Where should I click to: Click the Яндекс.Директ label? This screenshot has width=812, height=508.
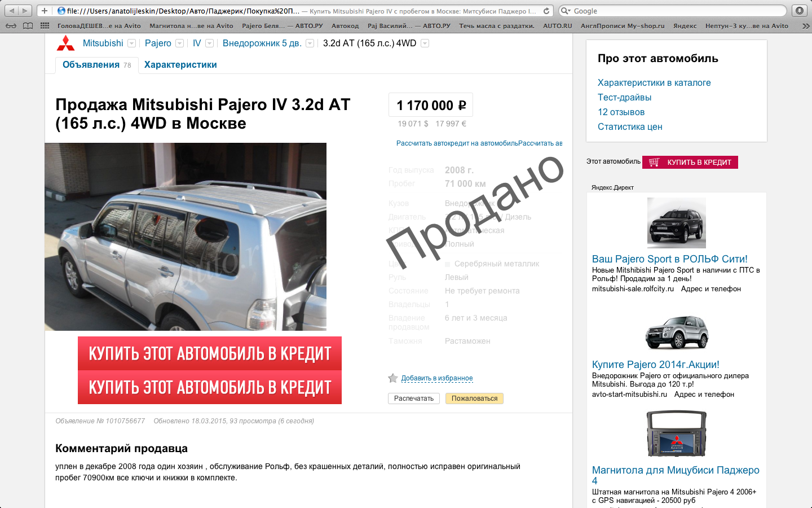(x=612, y=187)
